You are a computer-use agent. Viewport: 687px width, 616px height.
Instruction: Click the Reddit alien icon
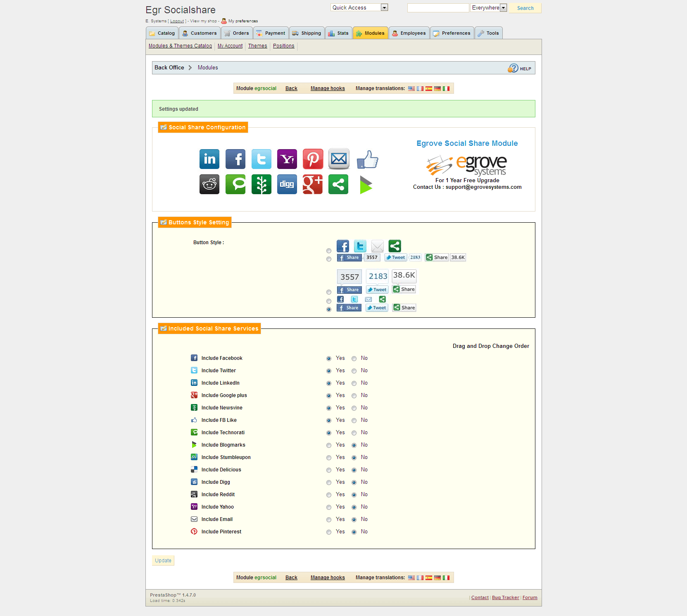[209, 184]
